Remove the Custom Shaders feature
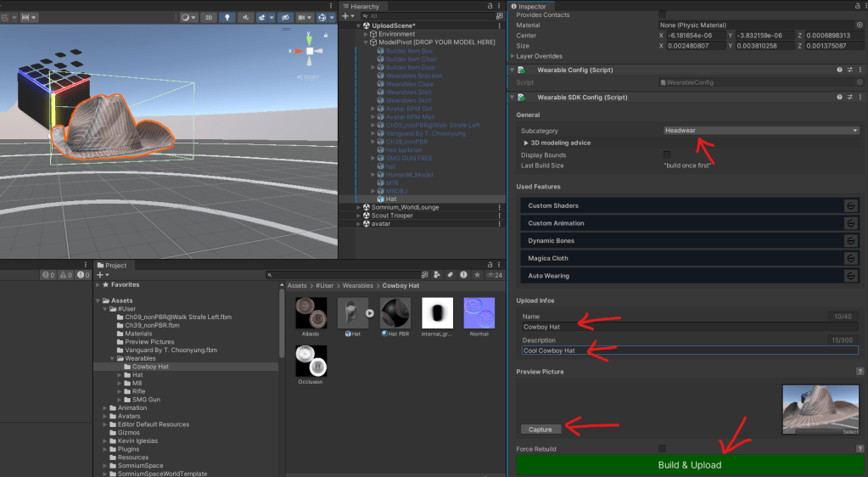Viewport: 868px width, 477px height. pyautogui.click(x=850, y=205)
